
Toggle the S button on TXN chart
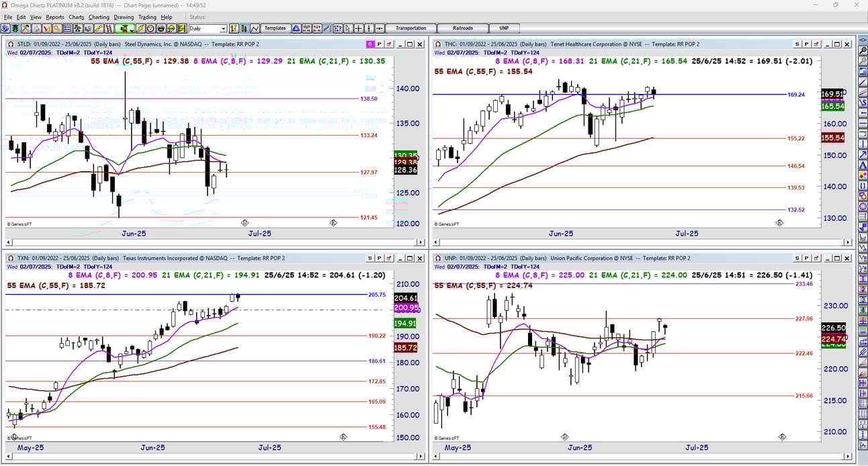tap(370, 259)
